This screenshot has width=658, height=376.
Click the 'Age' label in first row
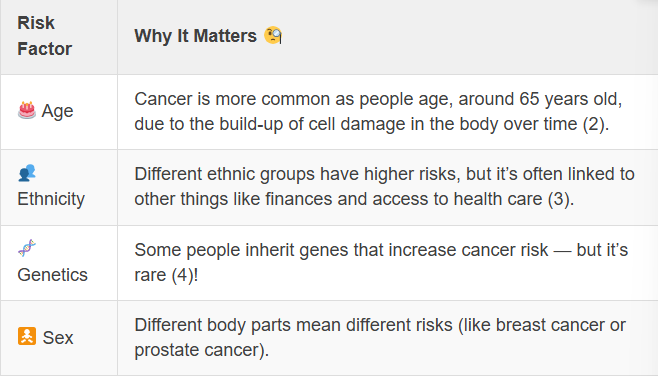pos(57,111)
